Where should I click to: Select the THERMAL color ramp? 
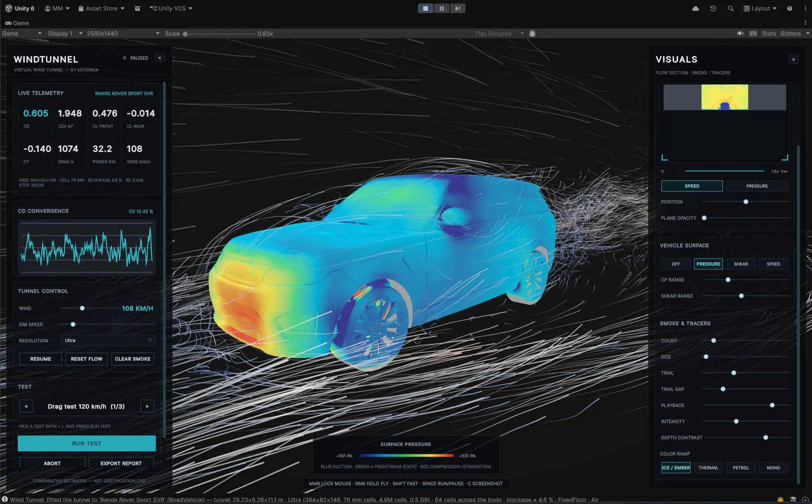pyautogui.click(x=708, y=467)
